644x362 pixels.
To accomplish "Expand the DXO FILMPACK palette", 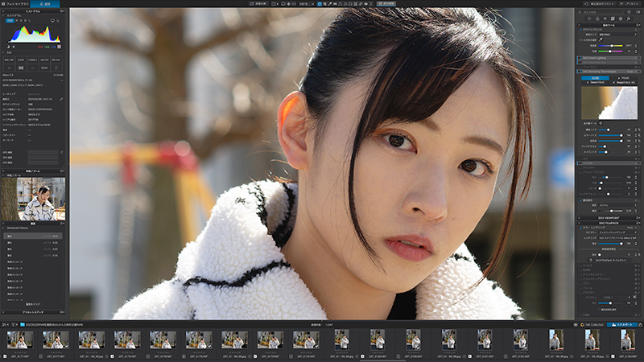I will (x=609, y=223).
